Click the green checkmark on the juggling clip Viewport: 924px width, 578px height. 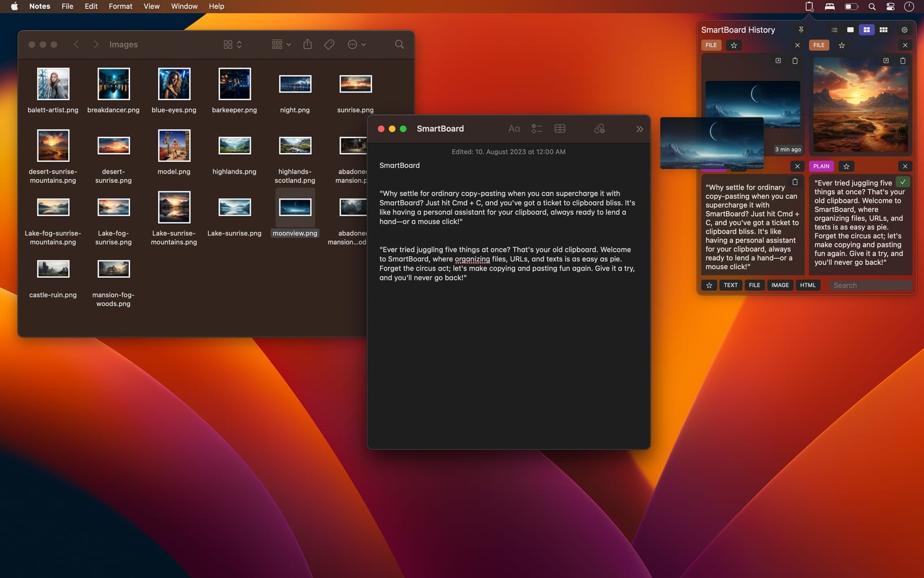(x=903, y=182)
